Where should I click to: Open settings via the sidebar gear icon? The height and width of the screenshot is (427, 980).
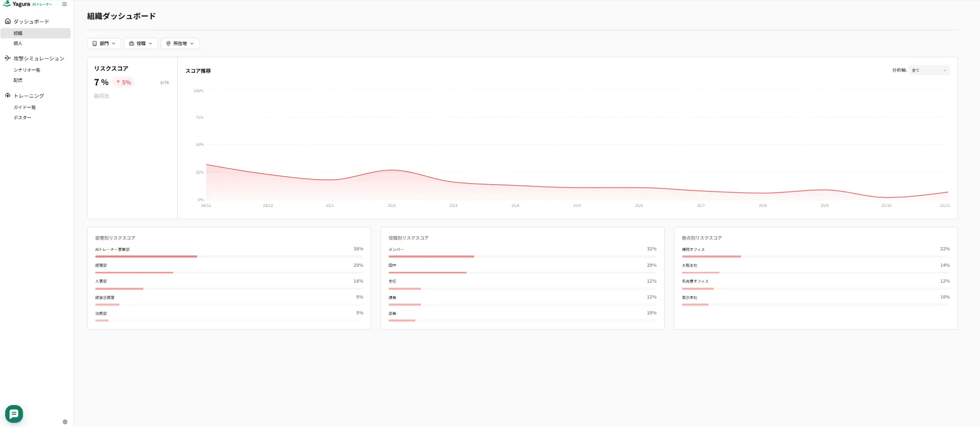(65, 422)
